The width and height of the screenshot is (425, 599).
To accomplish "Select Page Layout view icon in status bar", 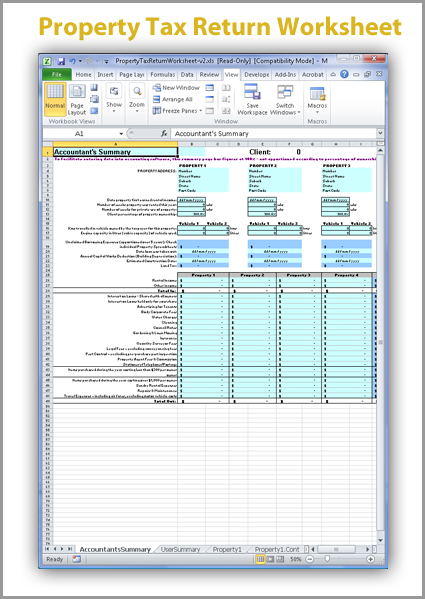I will pos(270,559).
